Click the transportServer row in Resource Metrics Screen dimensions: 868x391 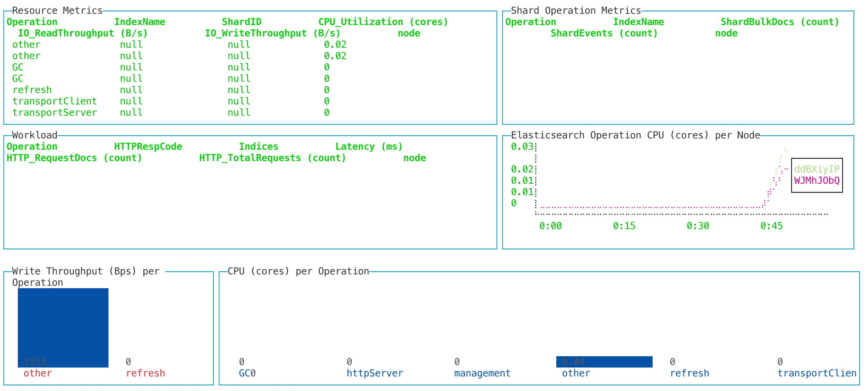pos(55,113)
